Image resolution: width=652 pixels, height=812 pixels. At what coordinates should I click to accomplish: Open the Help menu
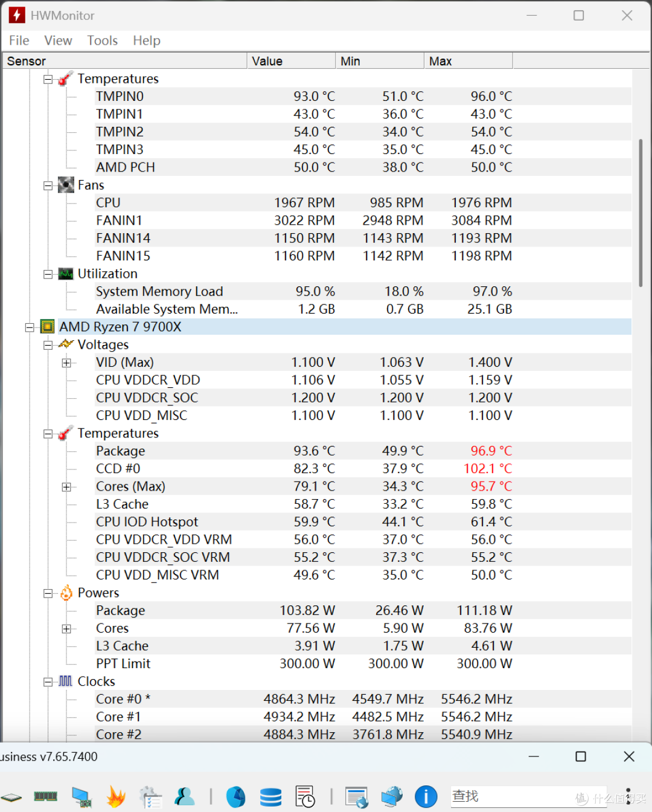pos(147,40)
